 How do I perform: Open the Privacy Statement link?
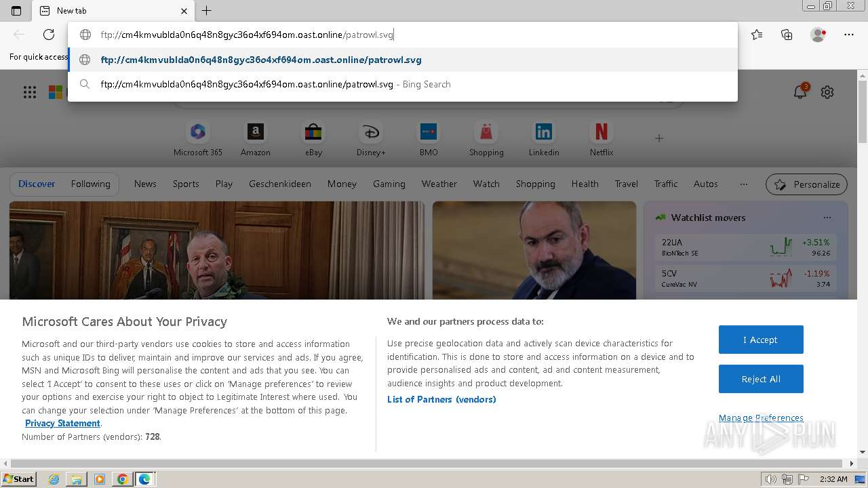pos(62,423)
